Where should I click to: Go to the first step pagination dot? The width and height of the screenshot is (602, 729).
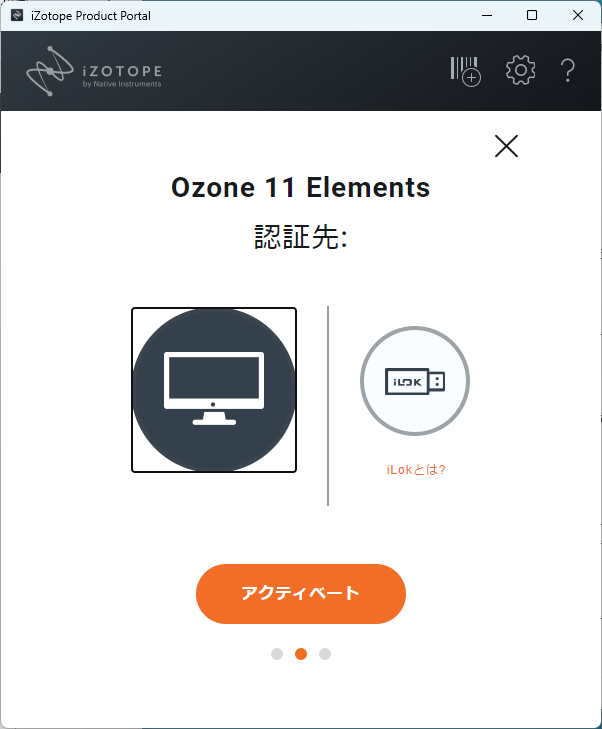(x=277, y=654)
